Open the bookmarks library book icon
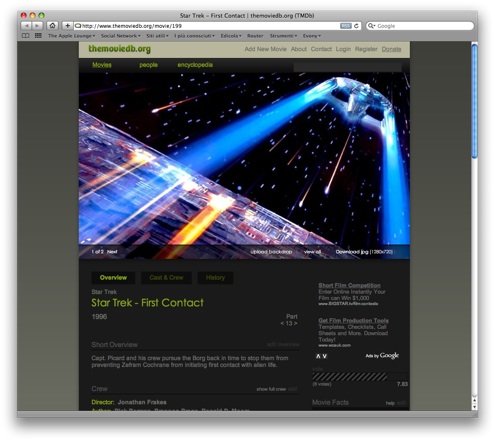Viewport: 495px width, 441px height. [26, 36]
